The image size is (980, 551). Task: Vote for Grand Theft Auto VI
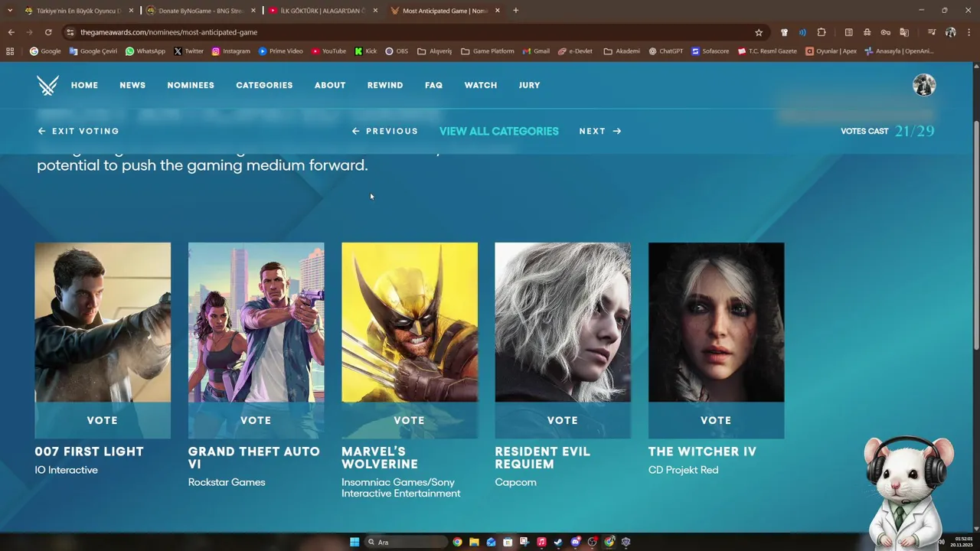click(256, 420)
